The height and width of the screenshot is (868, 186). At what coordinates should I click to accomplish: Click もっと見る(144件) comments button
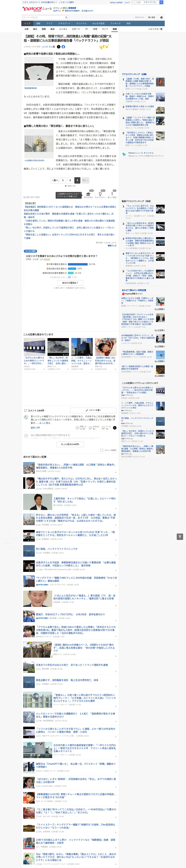pos(70,444)
